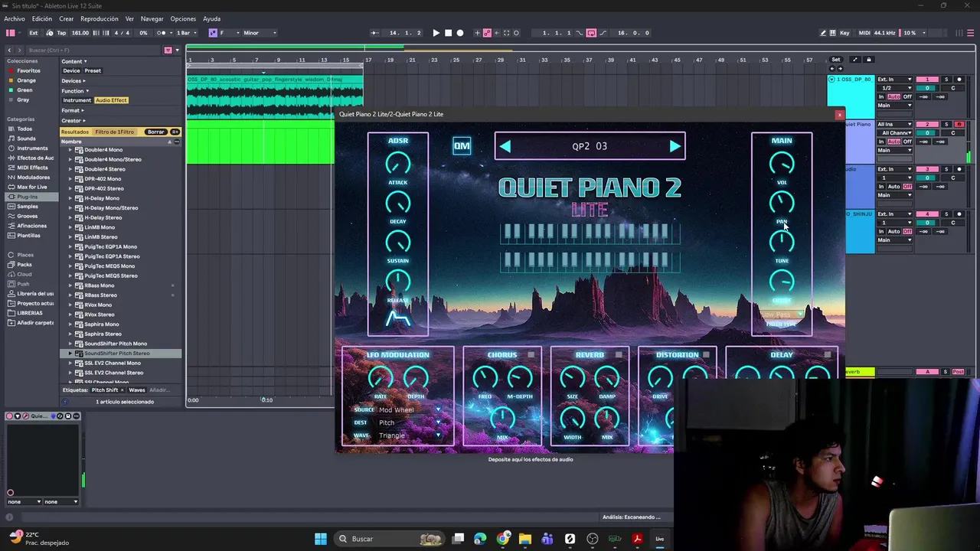Open Windows Start menu
980x551 pixels.
coord(321,539)
